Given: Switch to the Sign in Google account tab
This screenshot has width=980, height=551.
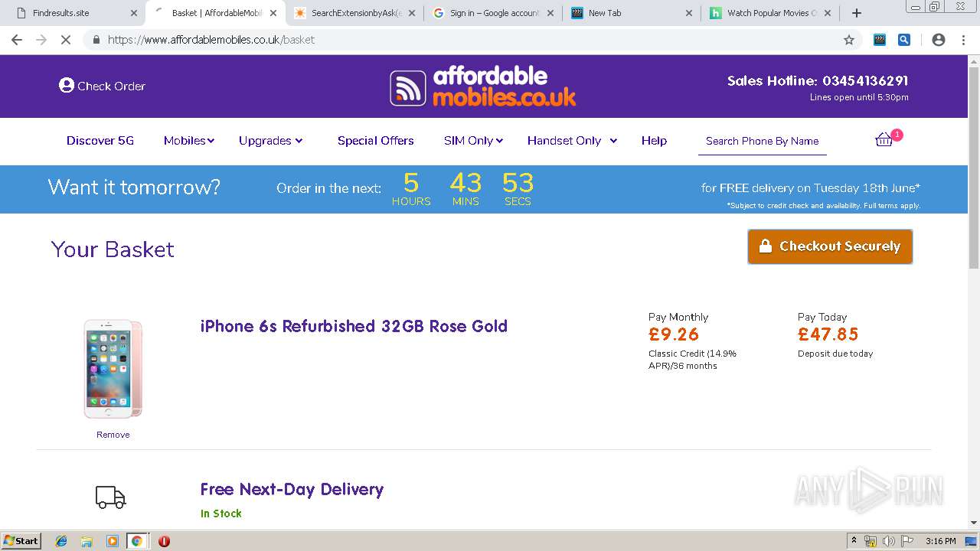Looking at the screenshot, I should 494,13.
